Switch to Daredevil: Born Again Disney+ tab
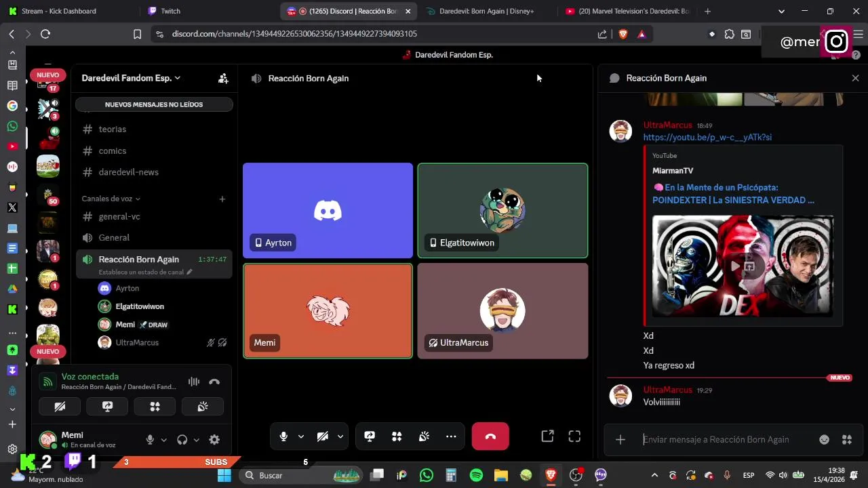The height and width of the screenshot is (488, 868). (487, 11)
